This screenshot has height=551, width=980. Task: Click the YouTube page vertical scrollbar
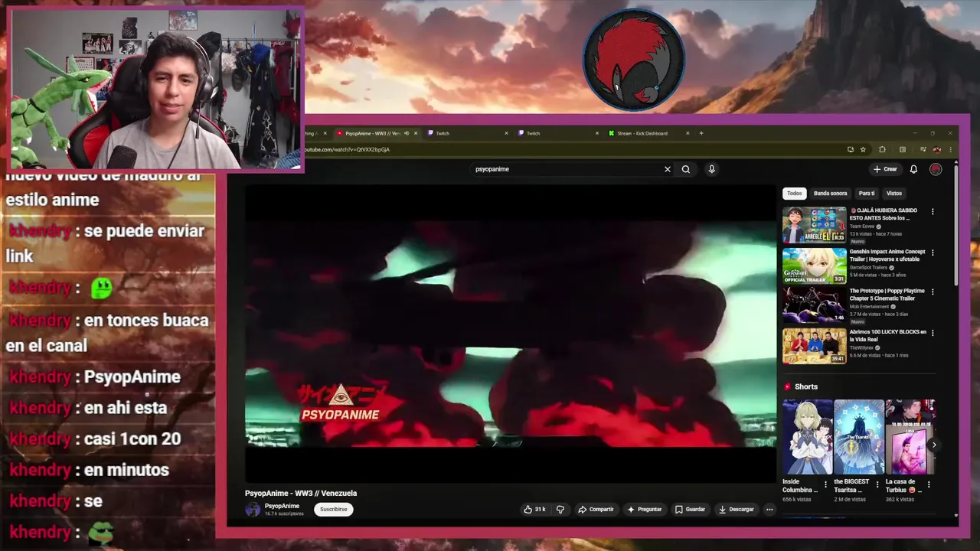956,226
